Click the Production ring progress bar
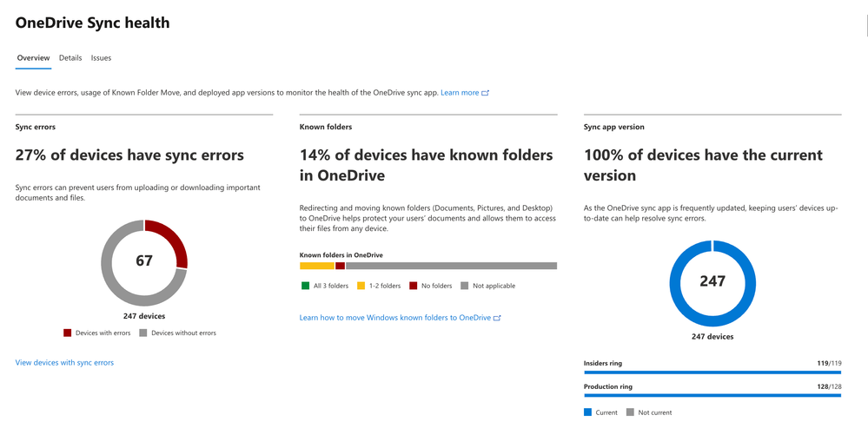This screenshot has height=435, width=868. pyautogui.click(x=712, y=395)
